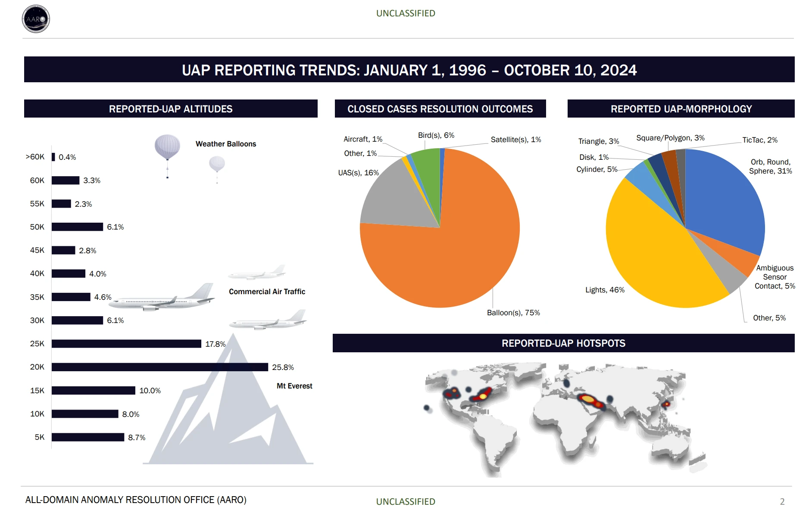Screen dimensions: 812x525
Task: Click the Square/Polygon, 3% label
Action: [670, 138]
